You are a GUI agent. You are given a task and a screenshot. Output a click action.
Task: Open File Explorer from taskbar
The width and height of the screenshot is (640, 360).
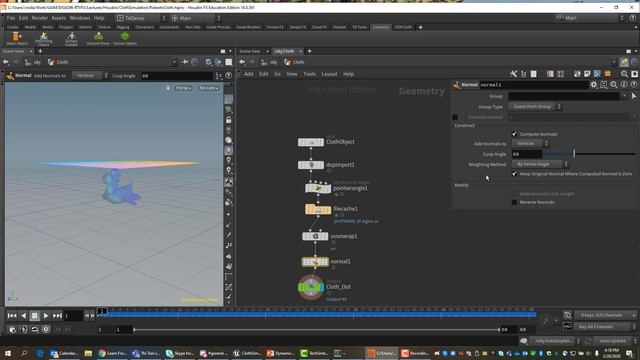(88, 353)
